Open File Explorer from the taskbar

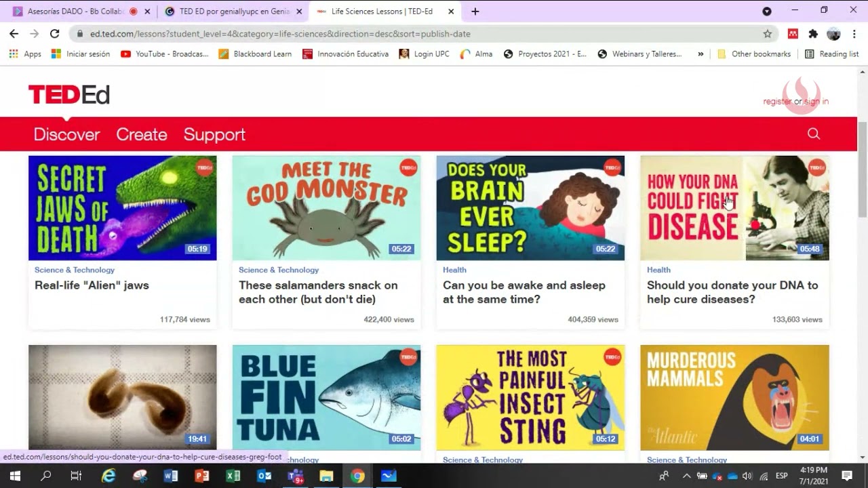(x=326, y=476)
